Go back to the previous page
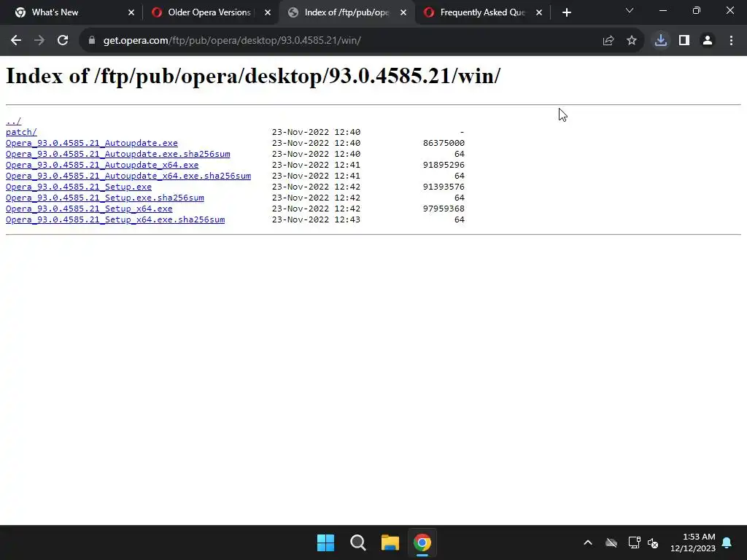This screenshot has width=747, height=560. 16,41
